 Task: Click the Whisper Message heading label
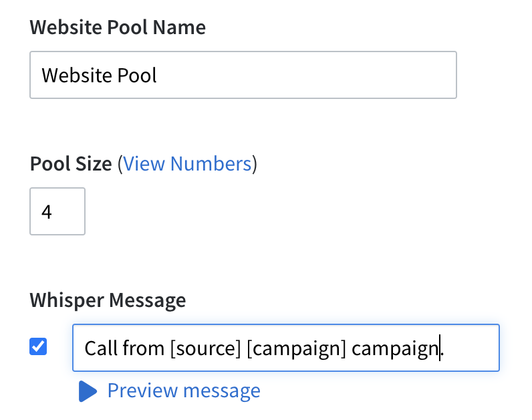pyautogui.click(x=108, y=300)
